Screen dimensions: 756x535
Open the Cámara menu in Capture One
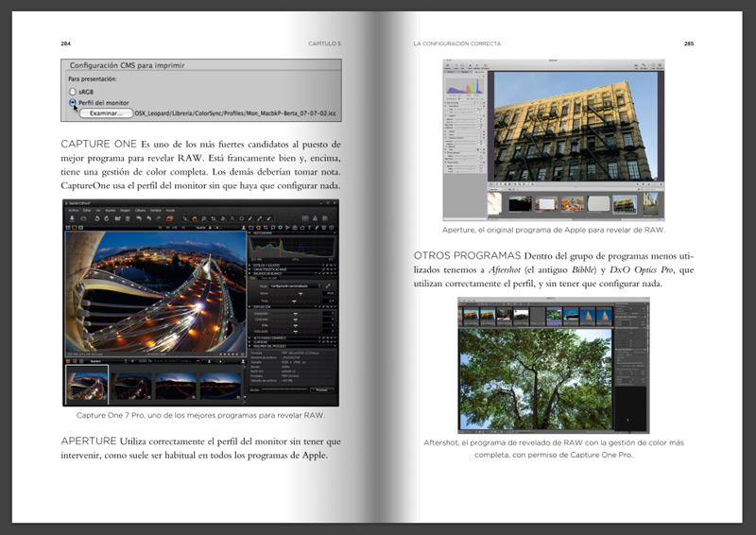(140, 211)
